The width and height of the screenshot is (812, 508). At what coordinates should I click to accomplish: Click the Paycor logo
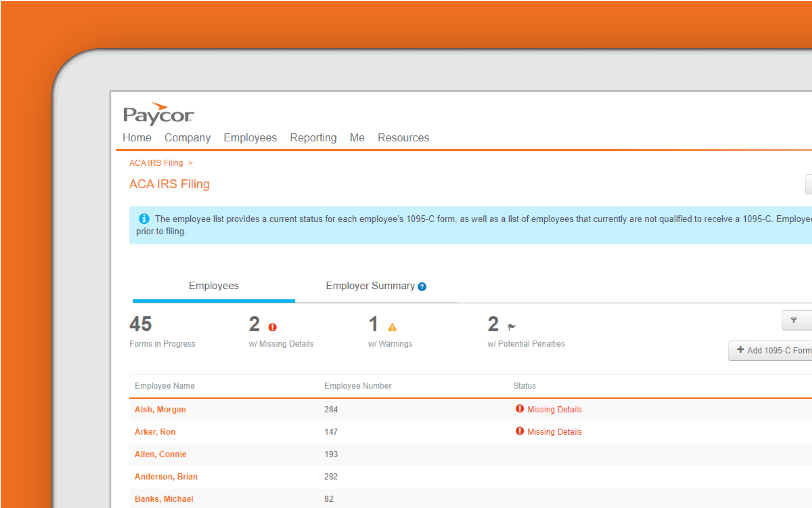[x=158, y=114]
